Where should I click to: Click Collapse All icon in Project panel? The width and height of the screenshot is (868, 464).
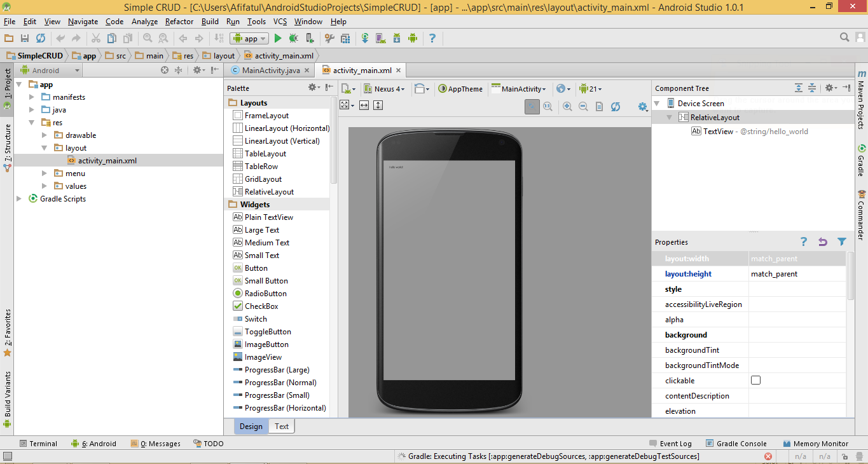[179, 71]
